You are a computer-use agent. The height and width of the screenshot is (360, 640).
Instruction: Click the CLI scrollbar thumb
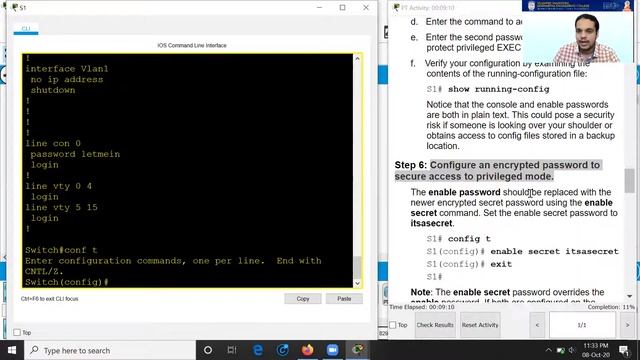tap(357, 267)
